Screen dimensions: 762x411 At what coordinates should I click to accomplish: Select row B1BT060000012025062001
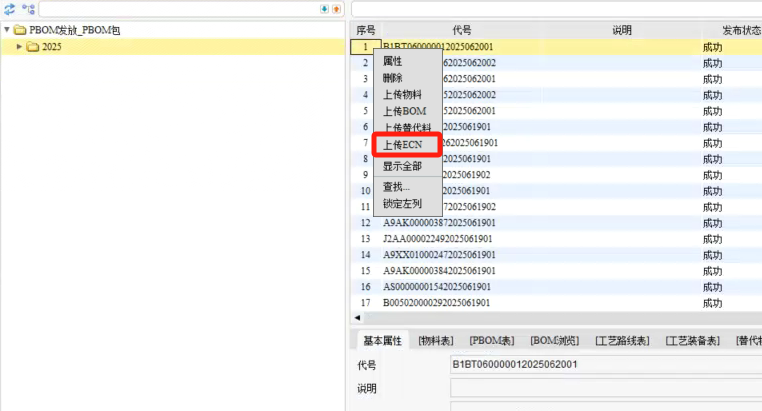(556, 47)
